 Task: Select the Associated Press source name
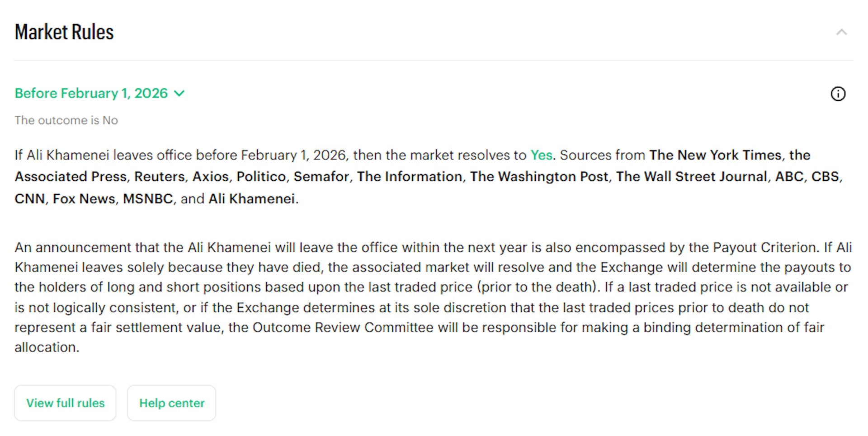pos(71,176)
